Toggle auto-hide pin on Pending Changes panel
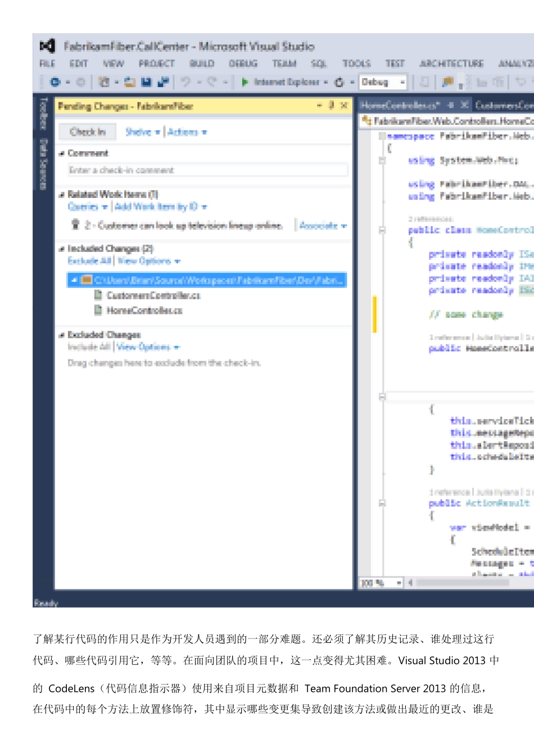534x756 pixels. click(332, 105)
